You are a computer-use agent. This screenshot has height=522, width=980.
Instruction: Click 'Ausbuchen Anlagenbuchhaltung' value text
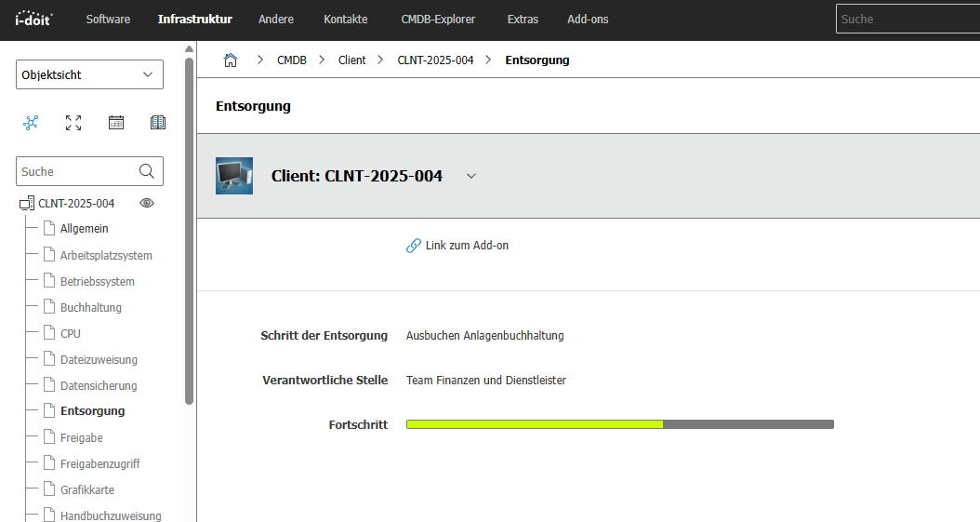[x=485, y=336]
